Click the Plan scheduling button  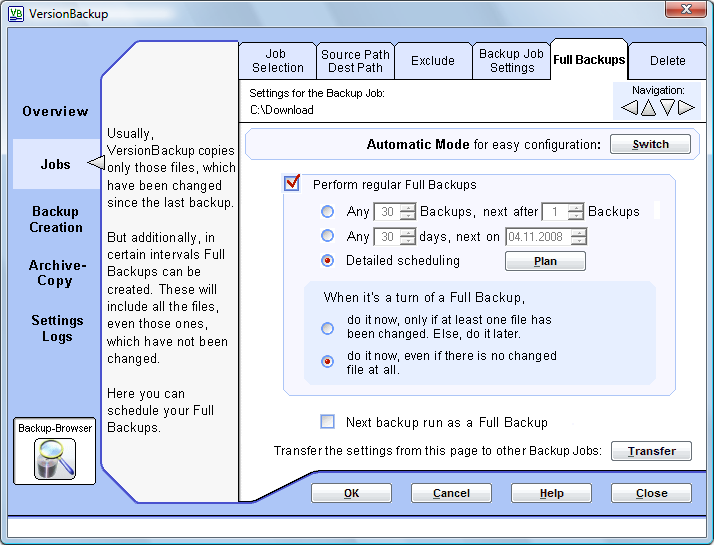(545, 261)
